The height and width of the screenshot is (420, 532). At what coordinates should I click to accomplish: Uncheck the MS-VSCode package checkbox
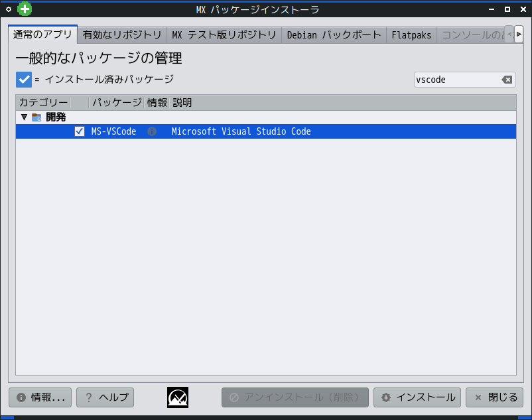(78, 131)
